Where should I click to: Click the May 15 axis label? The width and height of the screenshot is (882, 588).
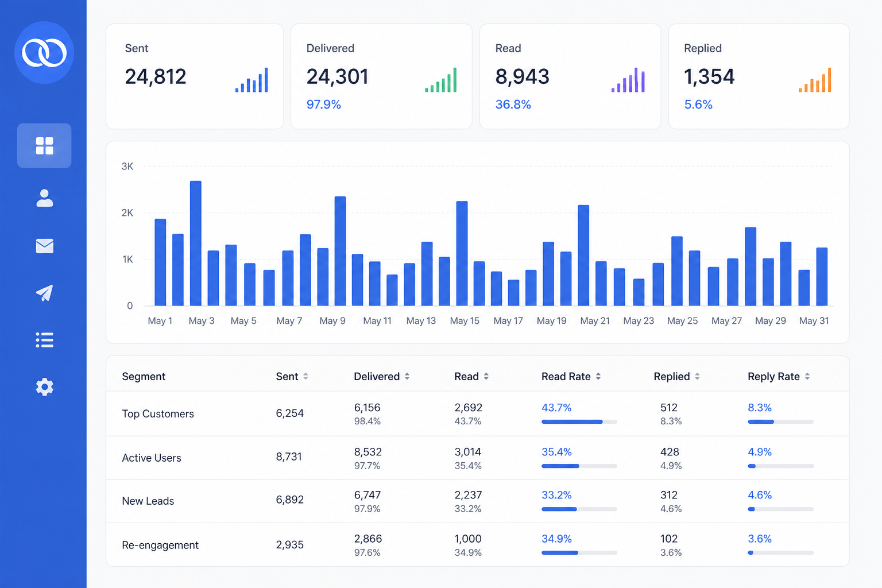(x=465, y=321)
